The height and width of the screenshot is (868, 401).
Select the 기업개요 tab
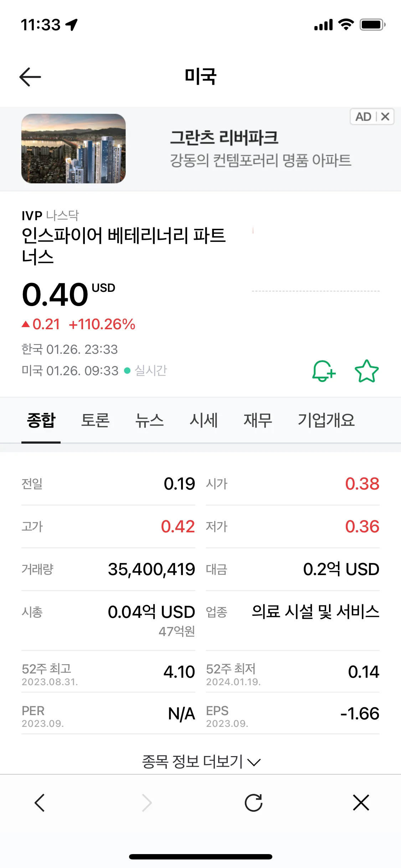(x=326, y=420)
